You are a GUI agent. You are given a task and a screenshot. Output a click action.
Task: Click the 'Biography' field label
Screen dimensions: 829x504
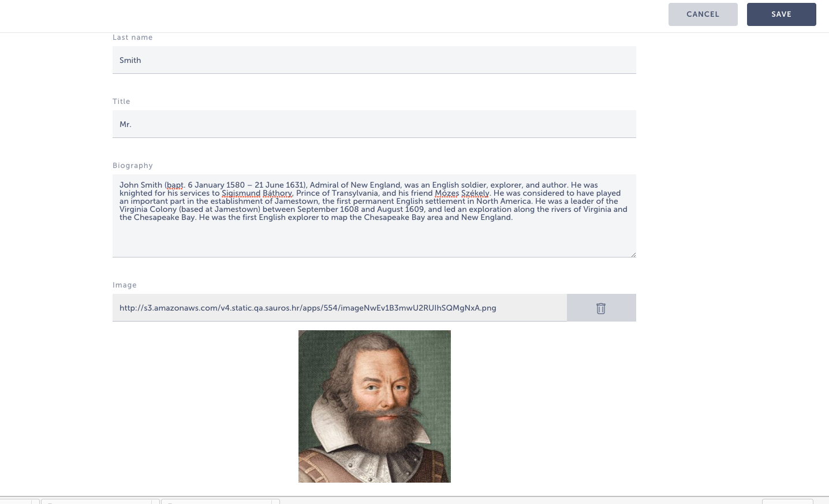[133, 166]
